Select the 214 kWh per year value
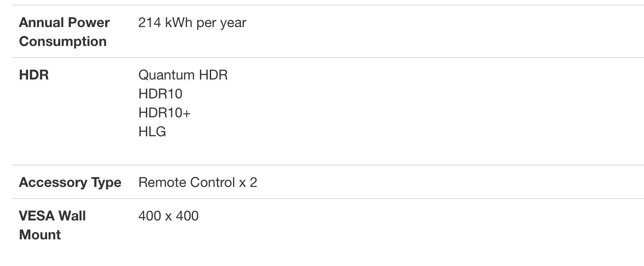The width and height of the screenshot is (644, 266). tap(192, 23)
